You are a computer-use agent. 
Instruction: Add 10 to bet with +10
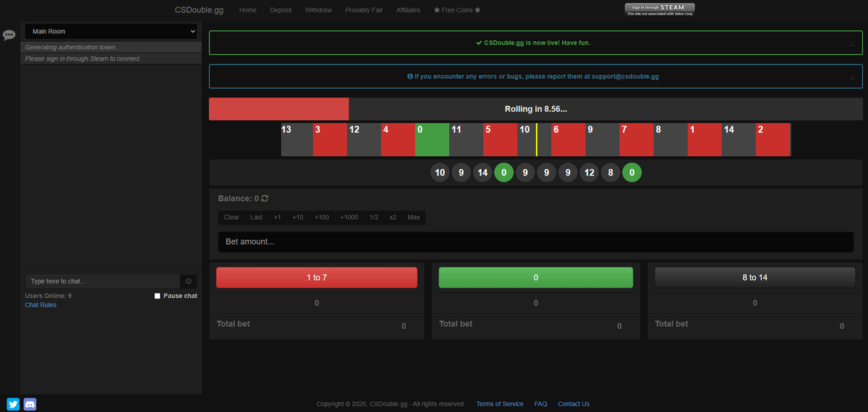pos(298,218)
